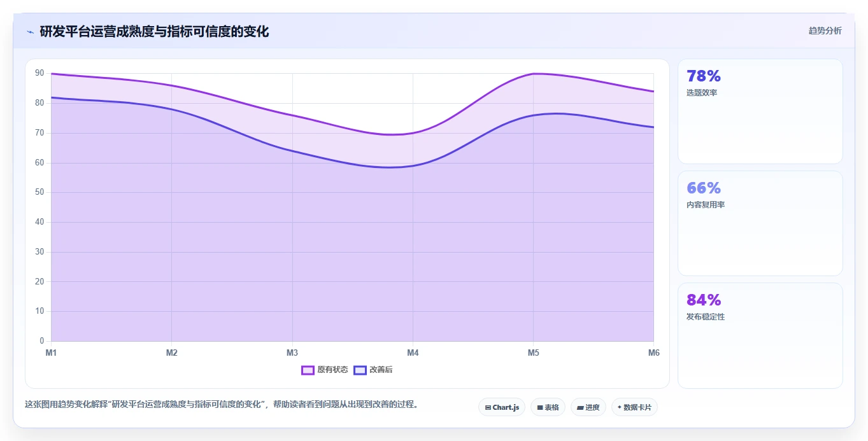This screenshot has width=868, height=441.
Task: Open the 66% 内容复用率 card
Action: click(760, 223)
